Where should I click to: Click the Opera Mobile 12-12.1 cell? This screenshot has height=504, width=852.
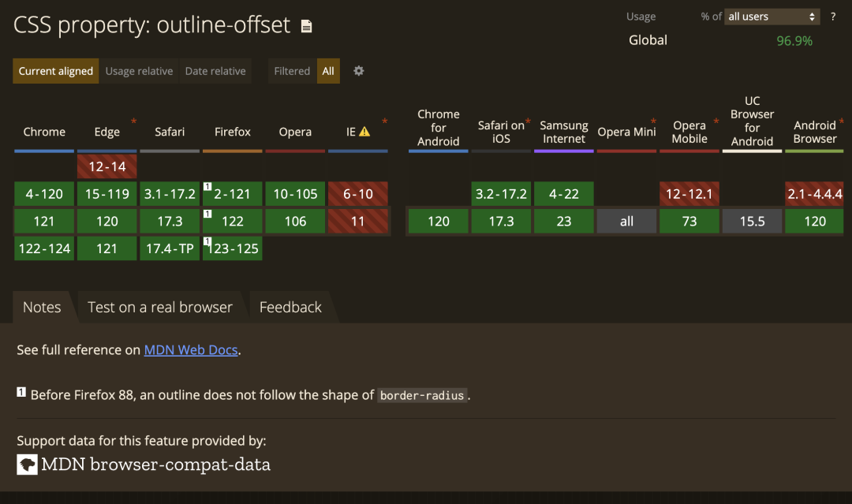coord(689,194)
